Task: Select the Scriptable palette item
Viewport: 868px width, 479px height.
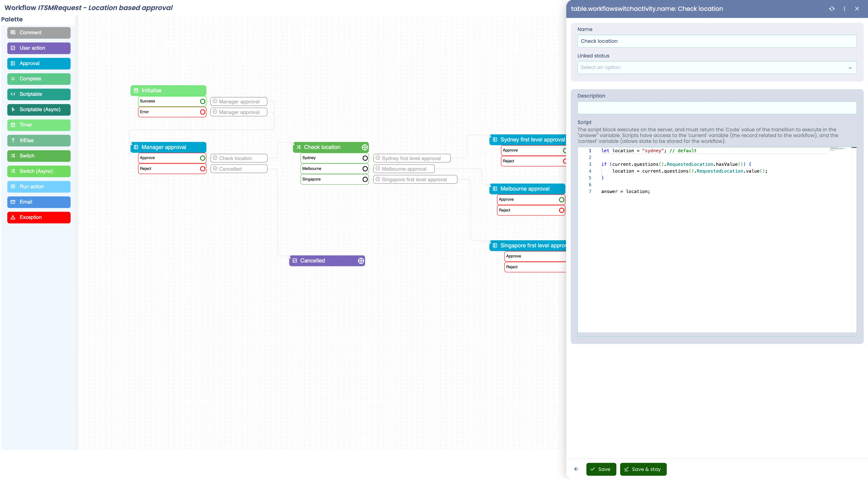Action: click(39, 94)
